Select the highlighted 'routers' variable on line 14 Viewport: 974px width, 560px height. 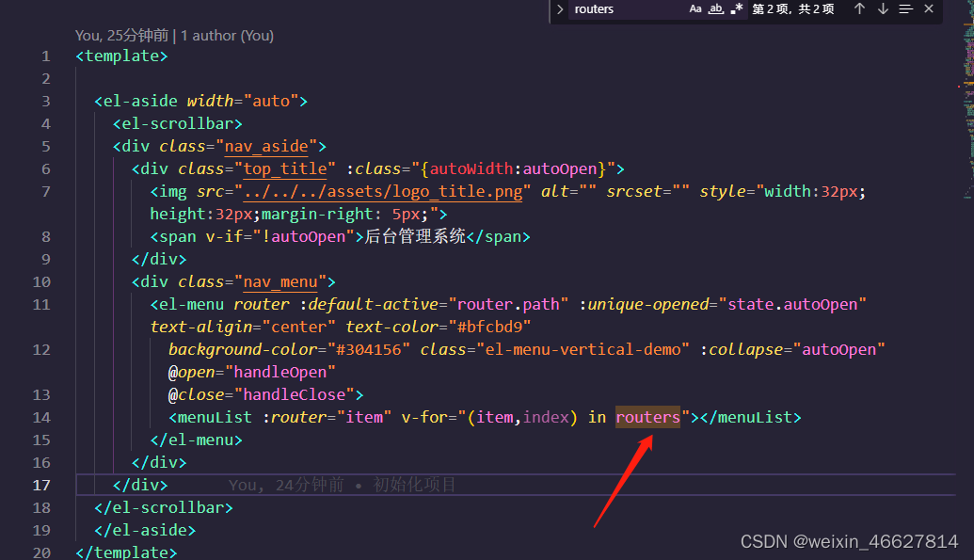[647, 417]
